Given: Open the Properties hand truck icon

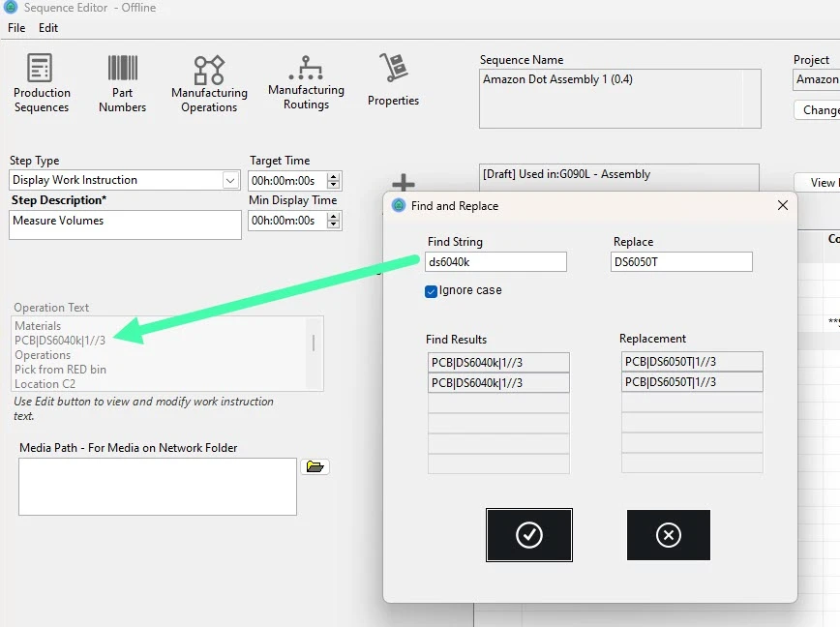Looking at the screenshot, I should pyautogui.click(x=393, y=70).
